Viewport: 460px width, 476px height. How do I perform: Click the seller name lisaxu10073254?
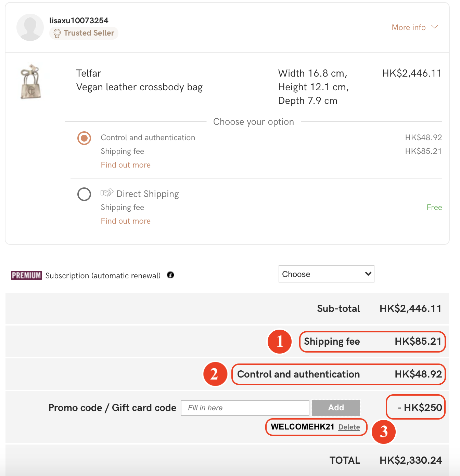pos(79,21)
